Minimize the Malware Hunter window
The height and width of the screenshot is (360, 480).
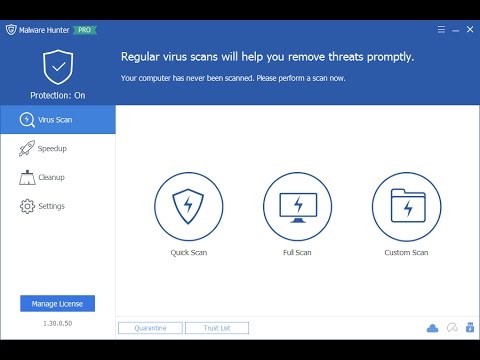pos(456,30)
